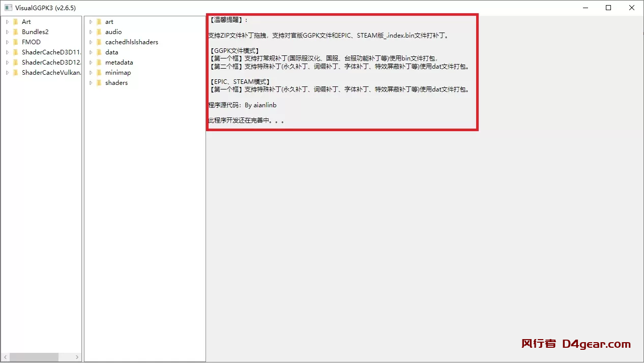Click the FMOD folder icon

pyautogui.click(x=15, y=42)
